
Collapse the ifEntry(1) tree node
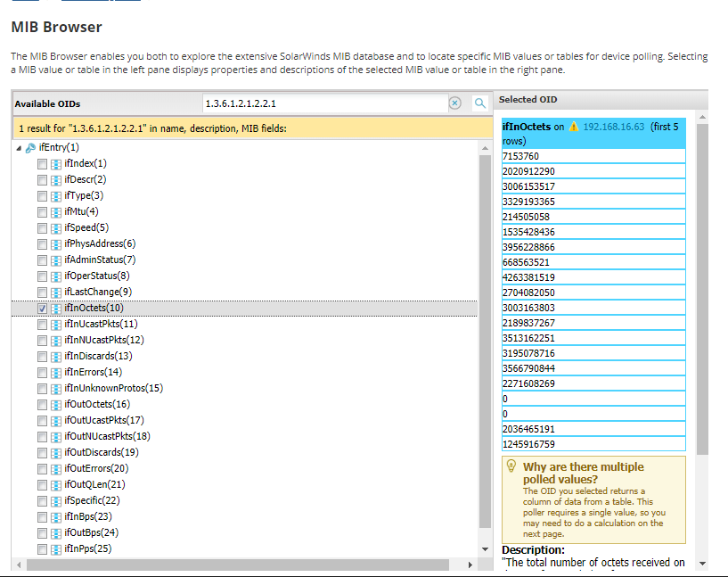coord(19,148)
